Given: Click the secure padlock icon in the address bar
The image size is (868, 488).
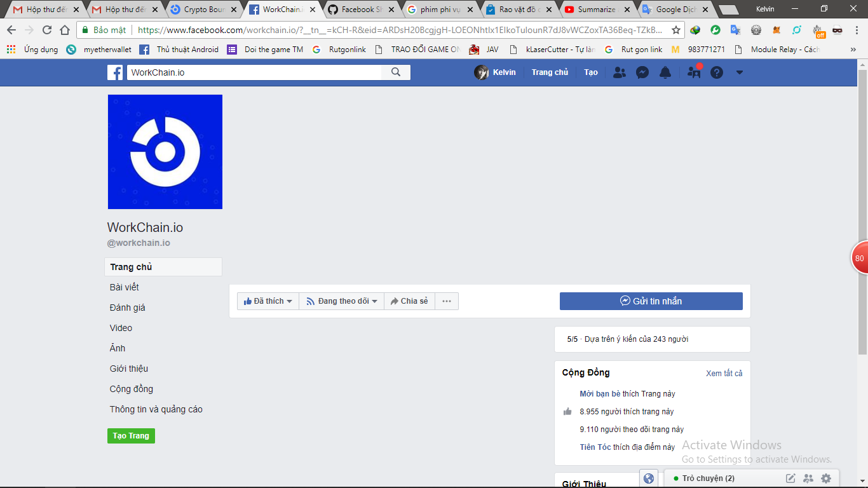Looking at the screenshot, I should (x=85, y=30).
